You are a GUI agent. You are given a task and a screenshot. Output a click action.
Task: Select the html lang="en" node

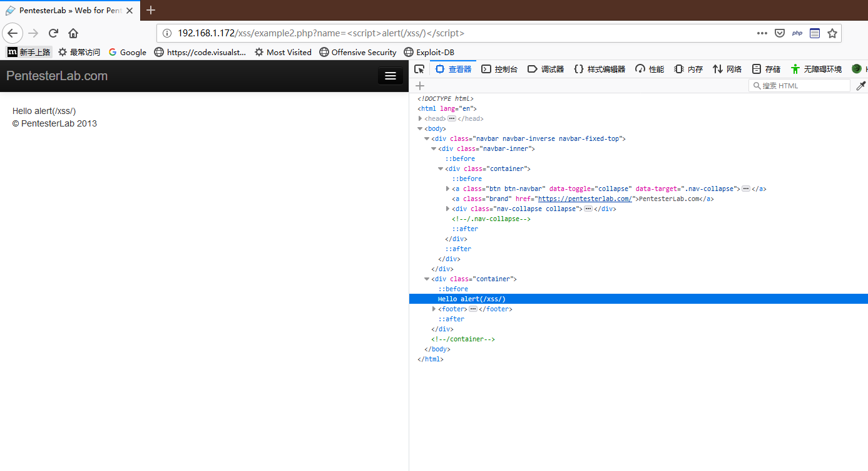click(x=447, y=108)
